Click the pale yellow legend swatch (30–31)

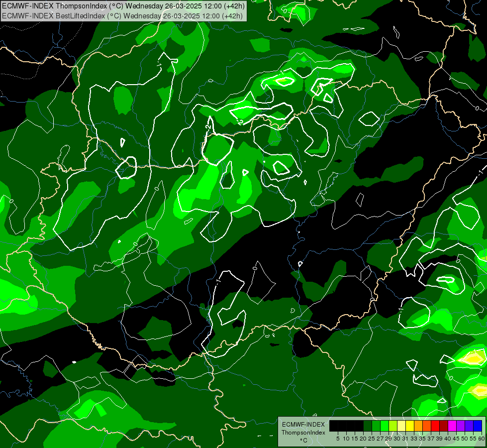(401, 426)
